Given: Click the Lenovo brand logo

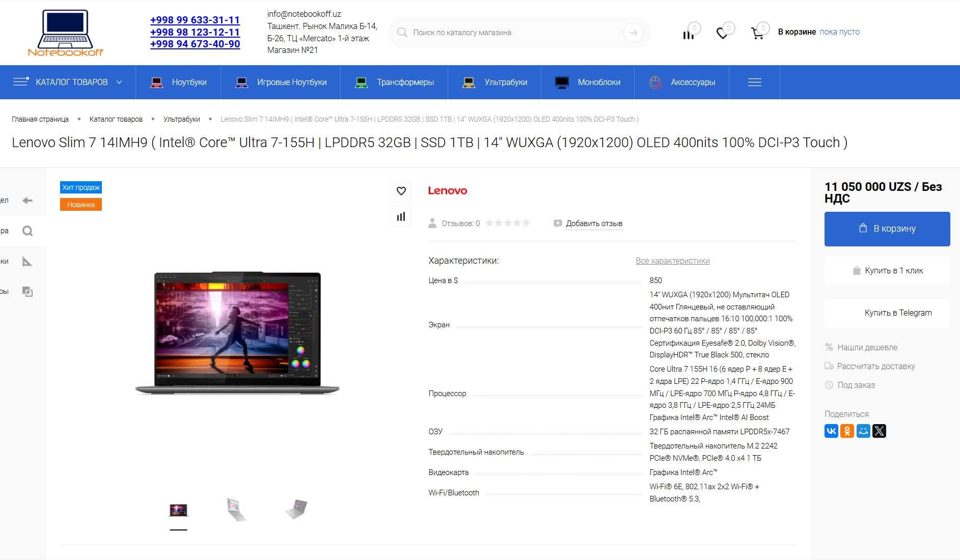Looking at the screenshot, I should click(x=447, y=190).
